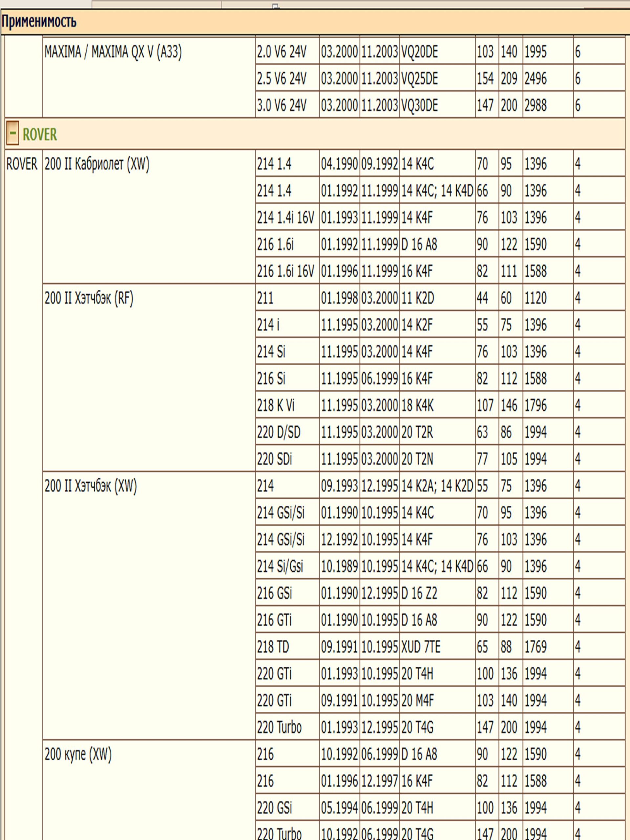The height and width of the screenshot is (840, 630).
Task: Click the 216 GTi modification cell
Action: pos(274,620)
